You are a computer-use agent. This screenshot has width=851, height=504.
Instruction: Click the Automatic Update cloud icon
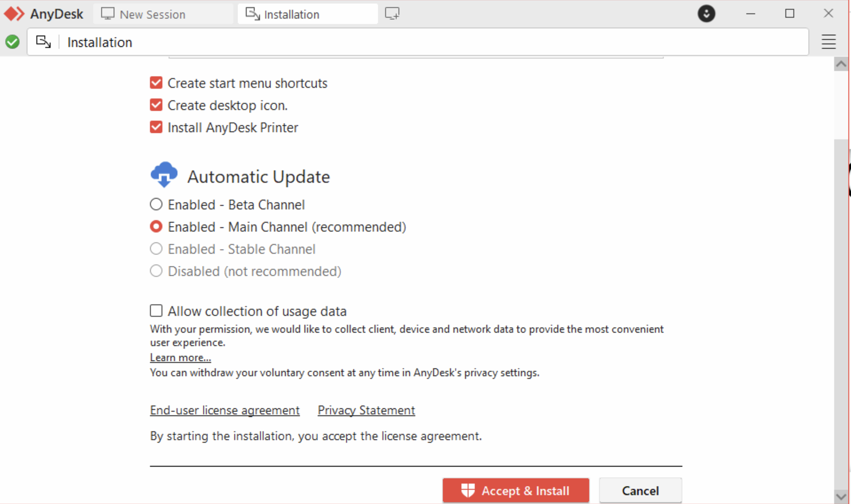tap(164, 174)
